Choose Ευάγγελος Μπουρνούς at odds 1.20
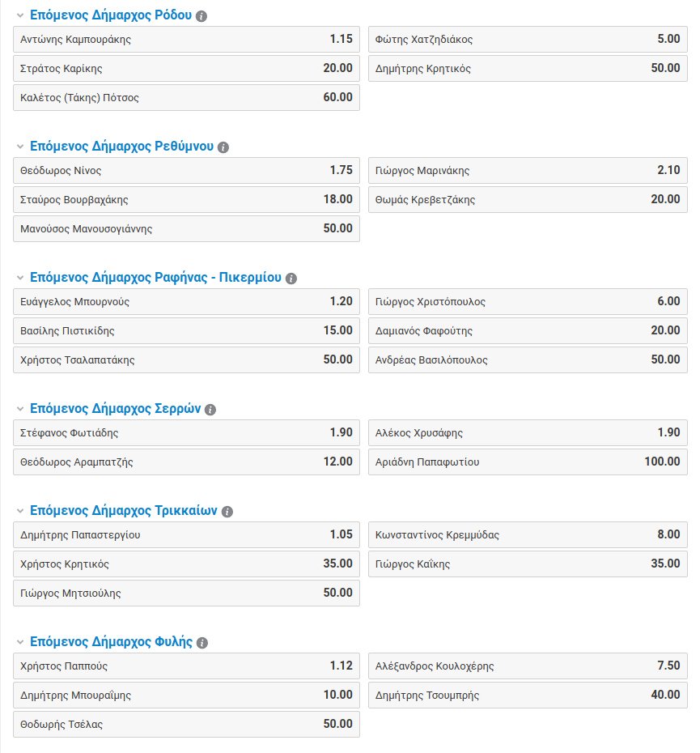The image size is (700, 753). 186,302
